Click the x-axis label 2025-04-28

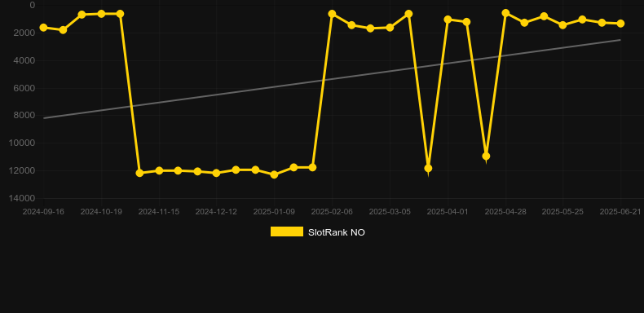coord(505,212)
